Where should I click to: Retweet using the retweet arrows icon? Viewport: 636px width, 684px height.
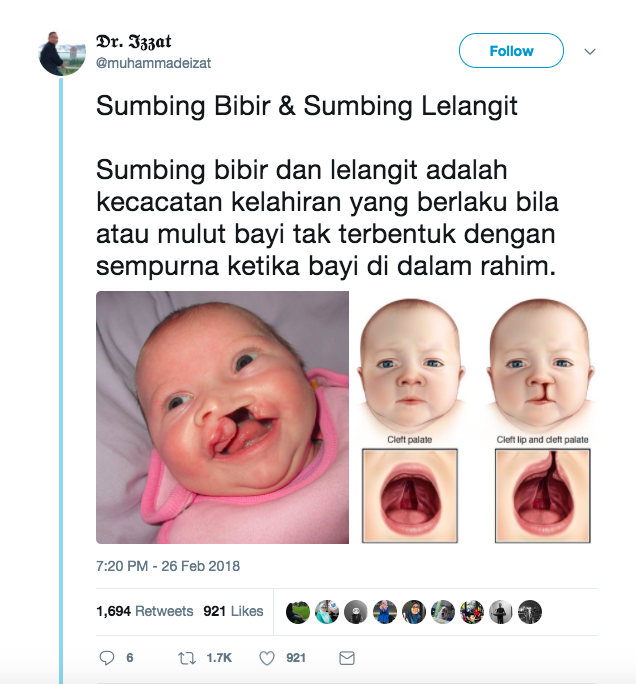pos(187,658)
